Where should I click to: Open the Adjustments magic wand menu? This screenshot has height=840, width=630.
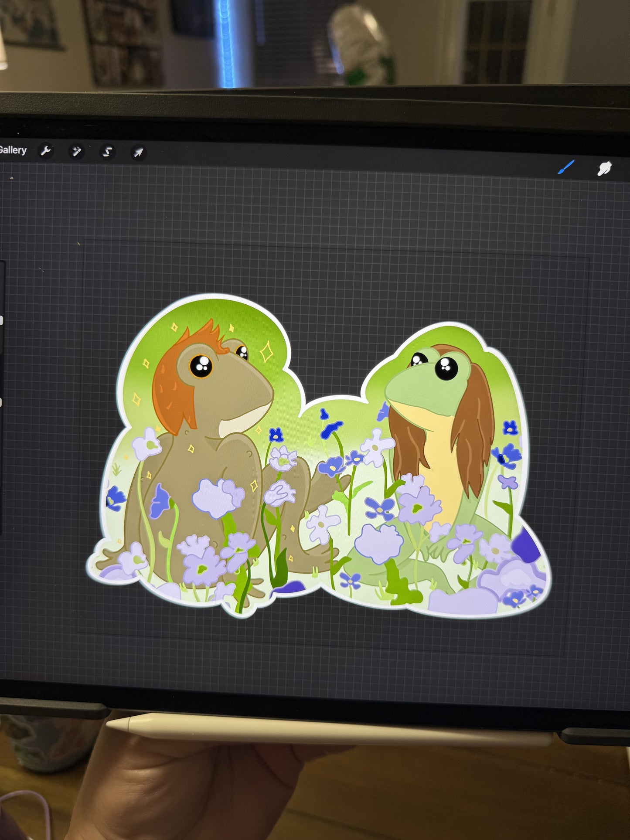pos(76,152)
